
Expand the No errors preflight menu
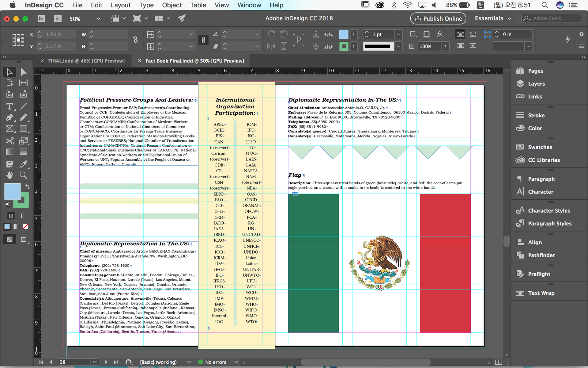236,362
